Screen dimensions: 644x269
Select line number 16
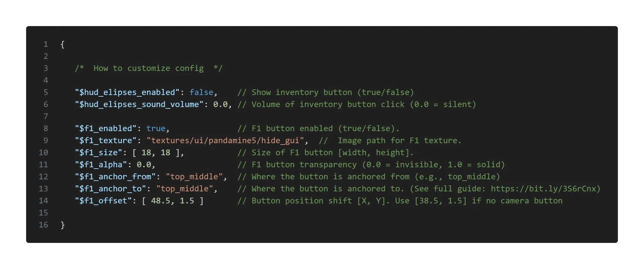[x=44, y=225]
